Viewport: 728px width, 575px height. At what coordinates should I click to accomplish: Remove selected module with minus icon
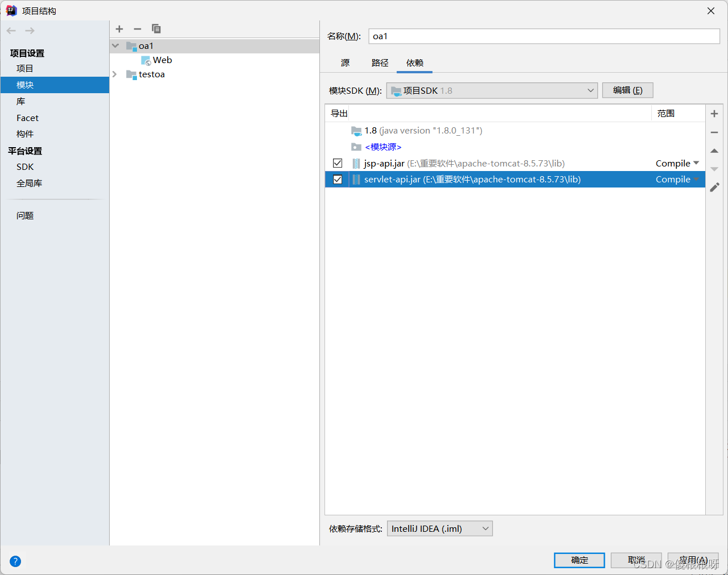click(x=138, y=29)
